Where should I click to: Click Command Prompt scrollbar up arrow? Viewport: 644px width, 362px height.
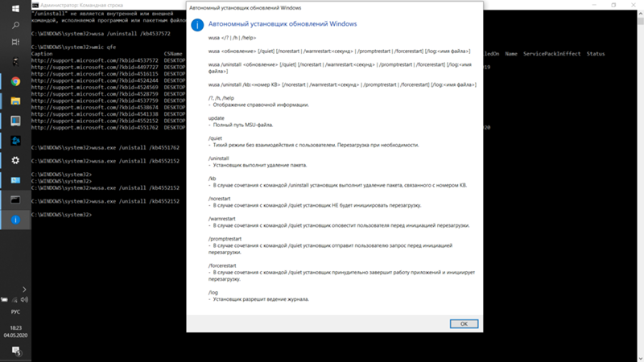pos(640,14)
